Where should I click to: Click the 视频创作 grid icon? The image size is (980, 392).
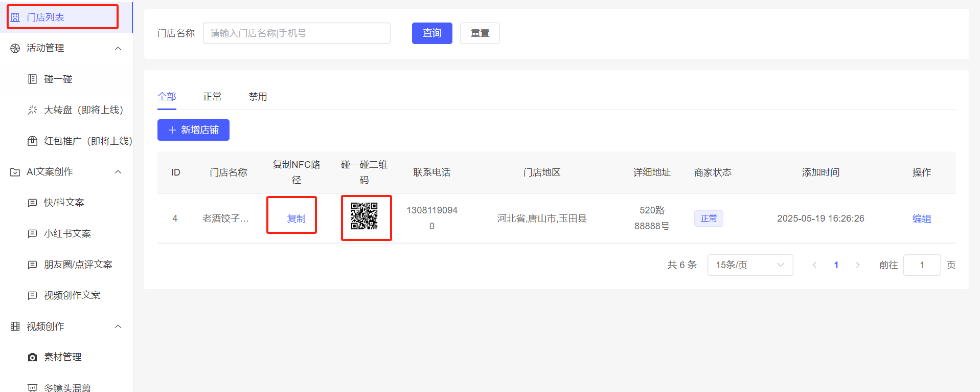tap(15, 326)
